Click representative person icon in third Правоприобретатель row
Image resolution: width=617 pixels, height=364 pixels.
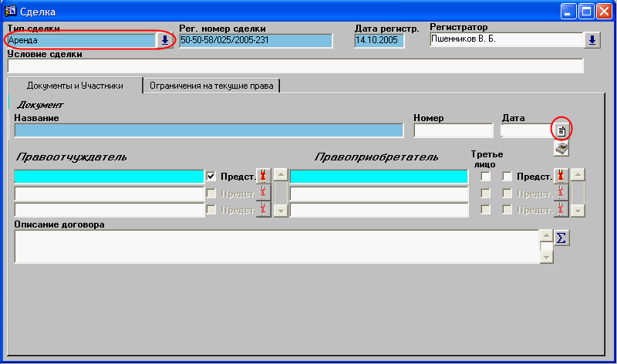pos(561,209)
